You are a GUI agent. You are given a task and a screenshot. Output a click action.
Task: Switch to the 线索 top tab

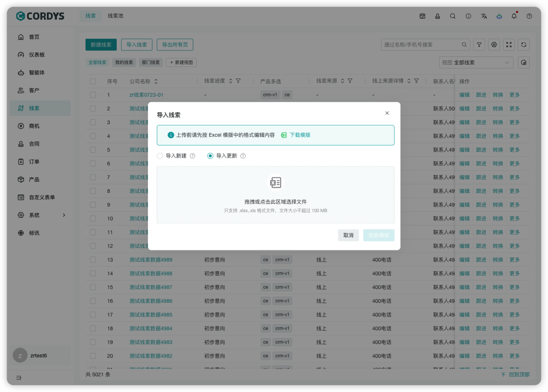pos(91,16)
